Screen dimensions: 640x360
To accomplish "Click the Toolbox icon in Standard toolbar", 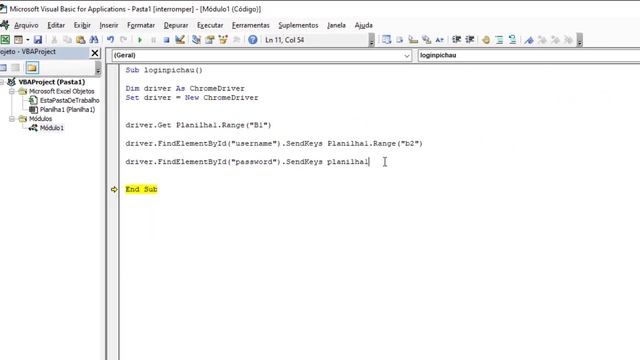I will coord(236,40).
